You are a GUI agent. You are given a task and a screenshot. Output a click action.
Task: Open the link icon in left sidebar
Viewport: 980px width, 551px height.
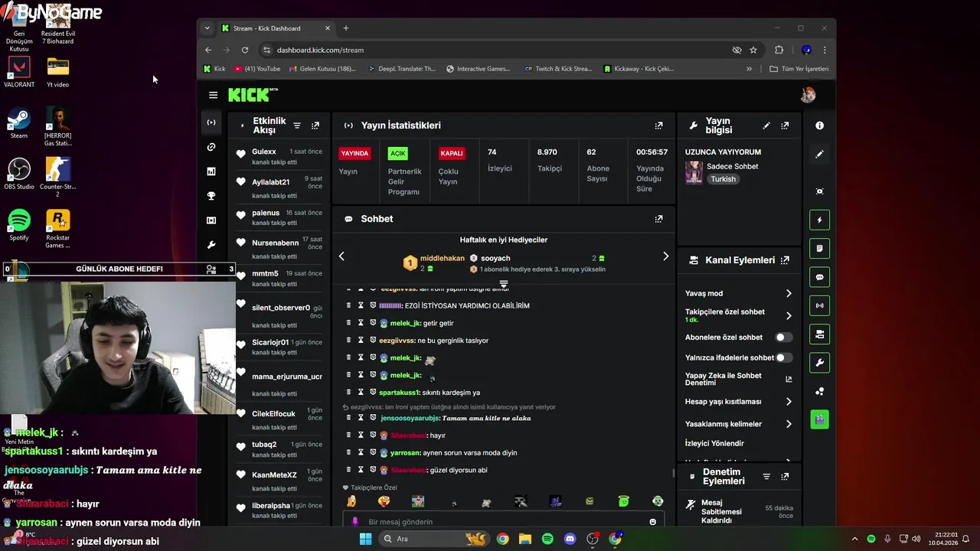(x=211, y=147)
